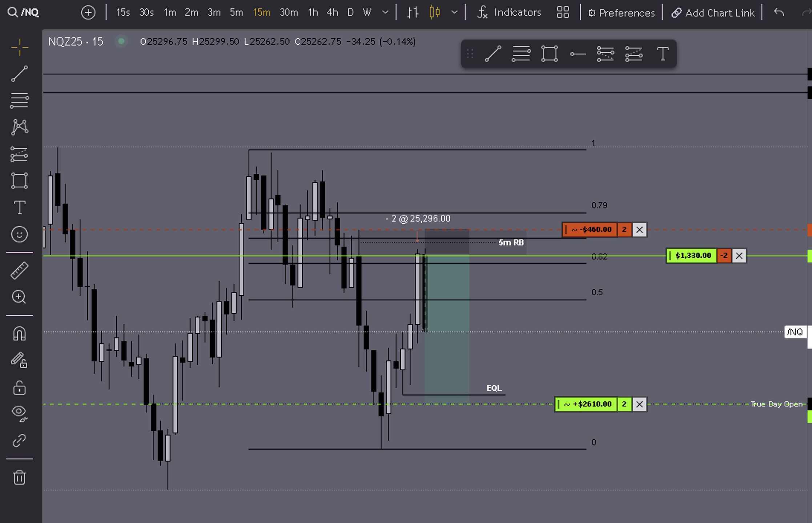Select the 4h timeframe
Viewport: 812px width, 523px height.
tap(332, 13)
